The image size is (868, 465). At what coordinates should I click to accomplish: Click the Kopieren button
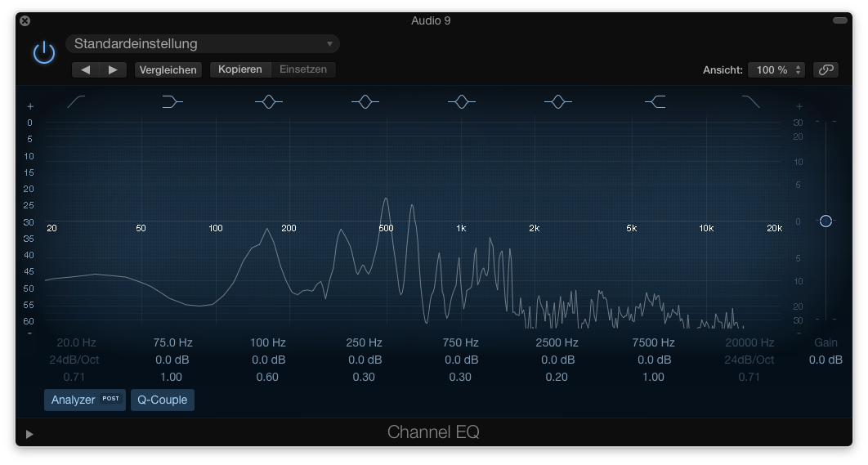point(240,69)
